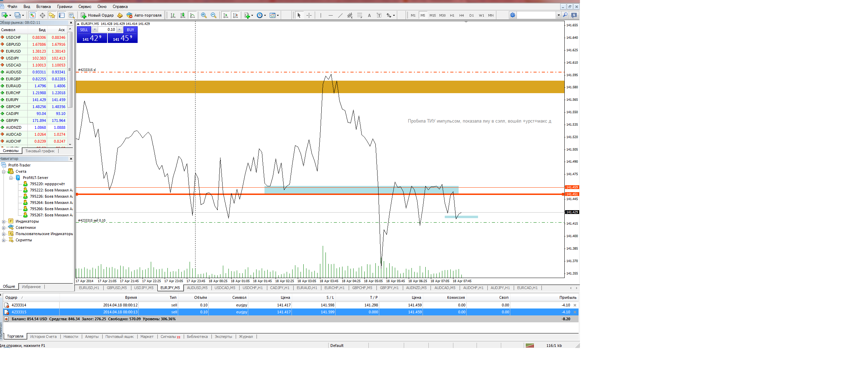
Task: Expand the Скрипты tree node
Action: click(x=3, y=240)
